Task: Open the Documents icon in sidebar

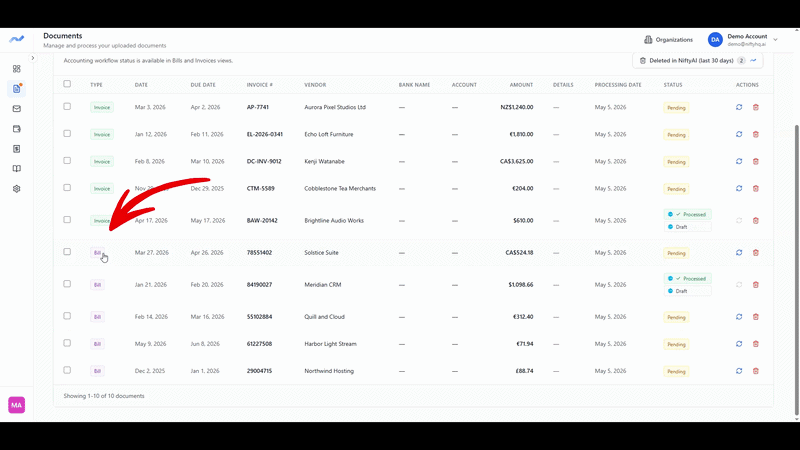Action: 17,89
